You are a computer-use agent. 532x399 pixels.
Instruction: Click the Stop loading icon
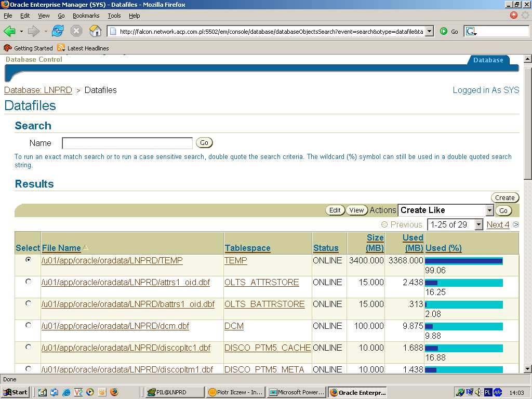pos(76,31)
